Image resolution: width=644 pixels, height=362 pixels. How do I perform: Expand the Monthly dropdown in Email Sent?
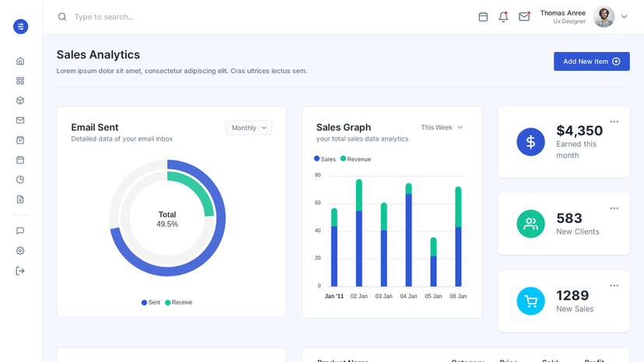[249, 127]
